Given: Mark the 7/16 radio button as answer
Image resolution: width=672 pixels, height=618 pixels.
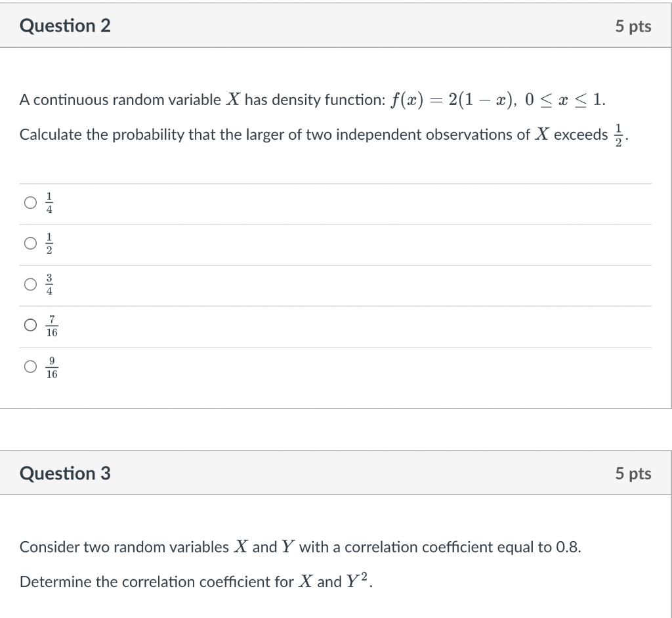Looking at the screenshot, I should [x=30, y=325].
